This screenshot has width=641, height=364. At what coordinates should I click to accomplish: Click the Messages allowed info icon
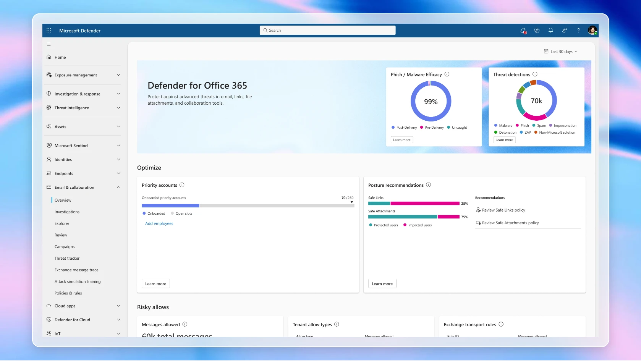point(185,324)
